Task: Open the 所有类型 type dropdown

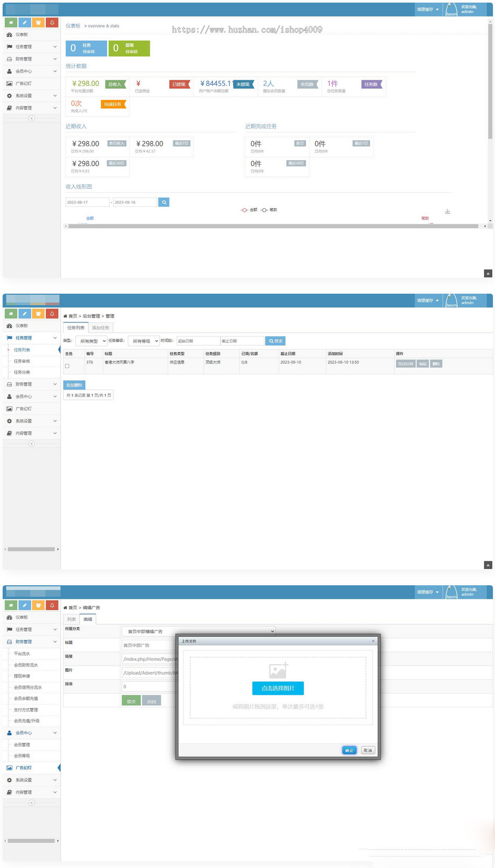Action: (91, 341)
